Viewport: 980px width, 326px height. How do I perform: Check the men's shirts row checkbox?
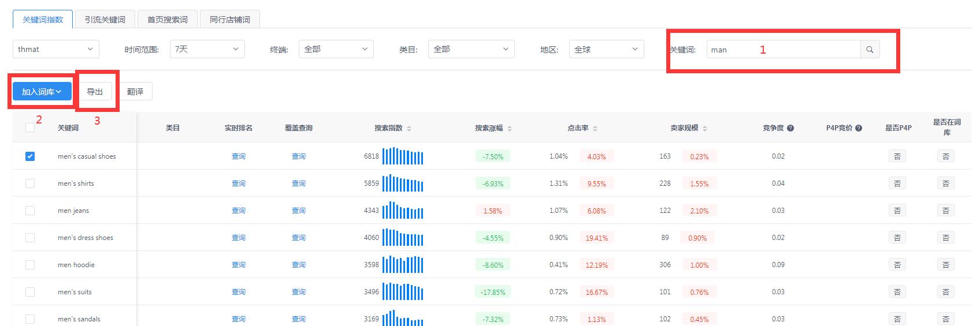30,183
